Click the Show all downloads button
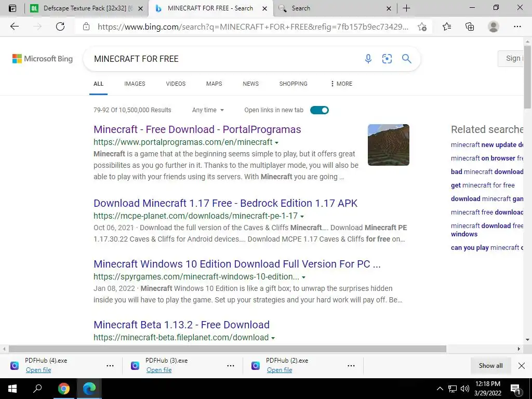Screen dimensions: 532x399 [x=490, y=366]
